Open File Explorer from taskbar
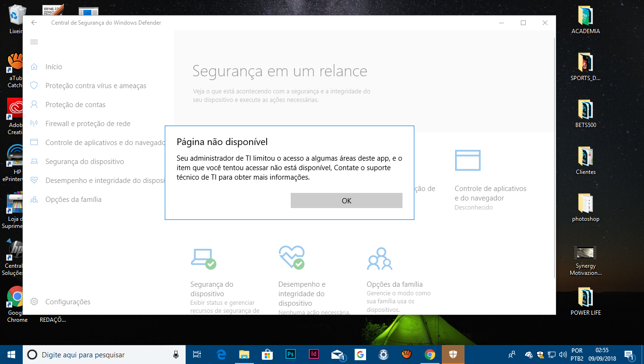The width and height of the screenshot is (644, 364). pyautogui.click(x=244, y=355)
